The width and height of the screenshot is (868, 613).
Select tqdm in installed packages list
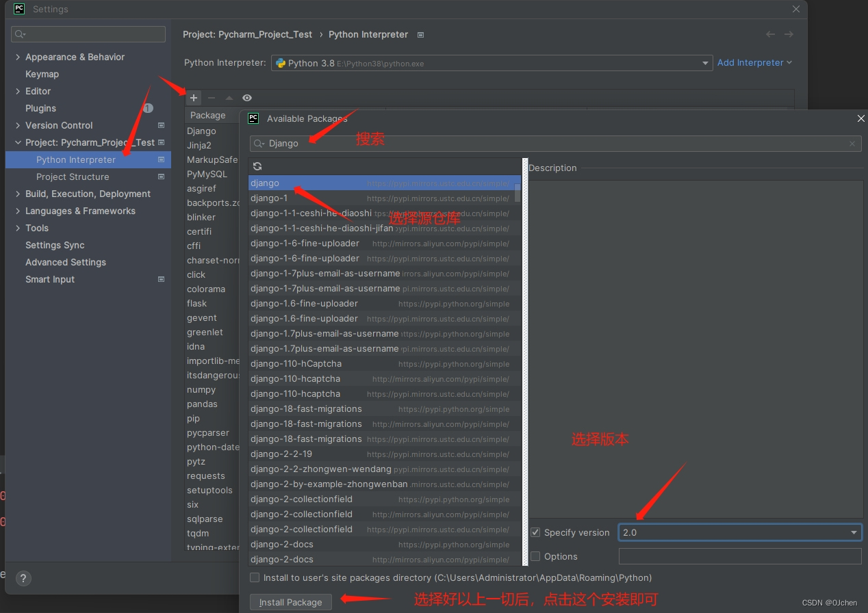pos(198,533)
